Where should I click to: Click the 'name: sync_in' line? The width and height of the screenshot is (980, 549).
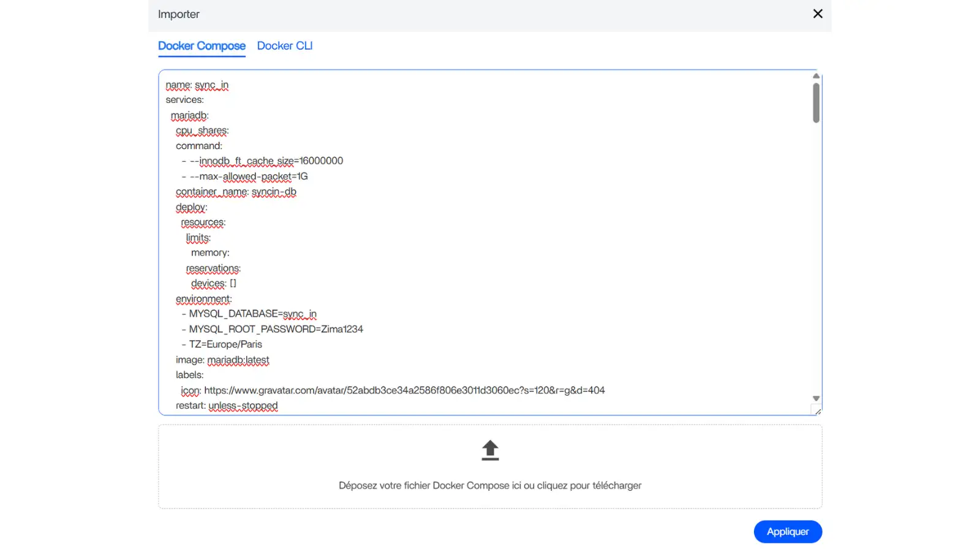pyautogui.click(x=197, y=85)
